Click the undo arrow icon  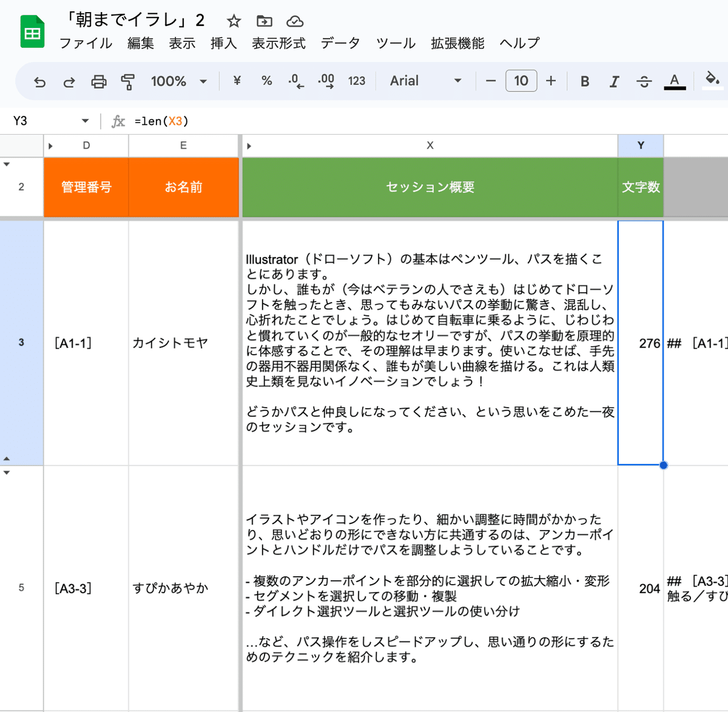(x=40, y=81)
